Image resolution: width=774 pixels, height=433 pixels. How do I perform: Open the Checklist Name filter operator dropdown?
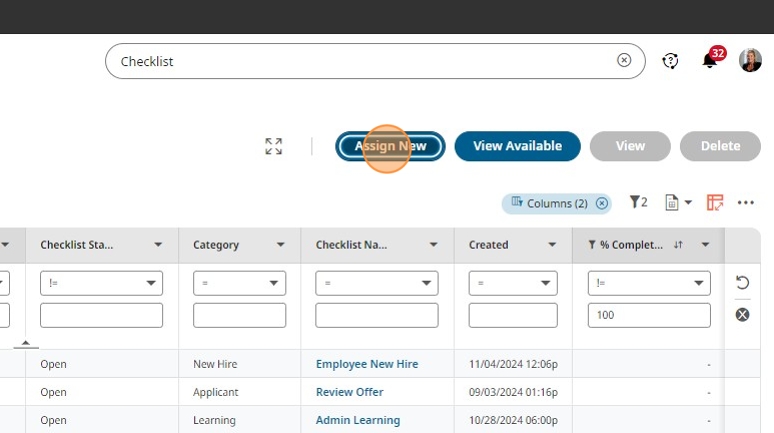[x=377, y=283]
